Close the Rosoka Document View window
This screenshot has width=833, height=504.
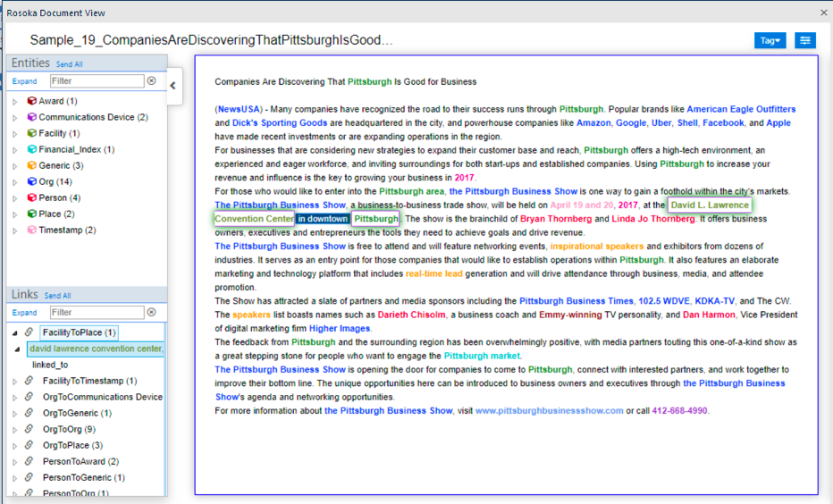(823, 13)
